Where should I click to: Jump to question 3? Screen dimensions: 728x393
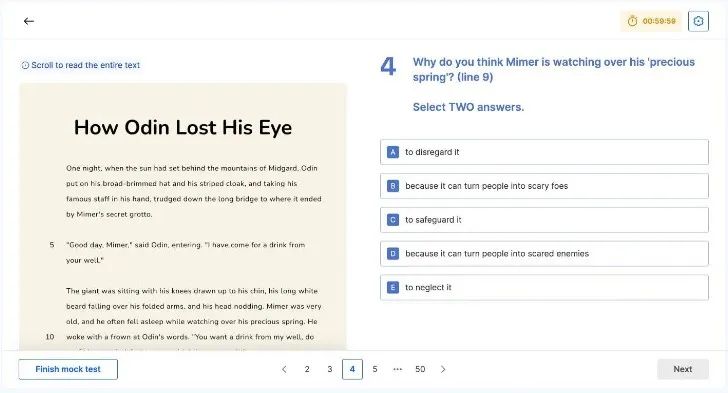click(330, 369)
